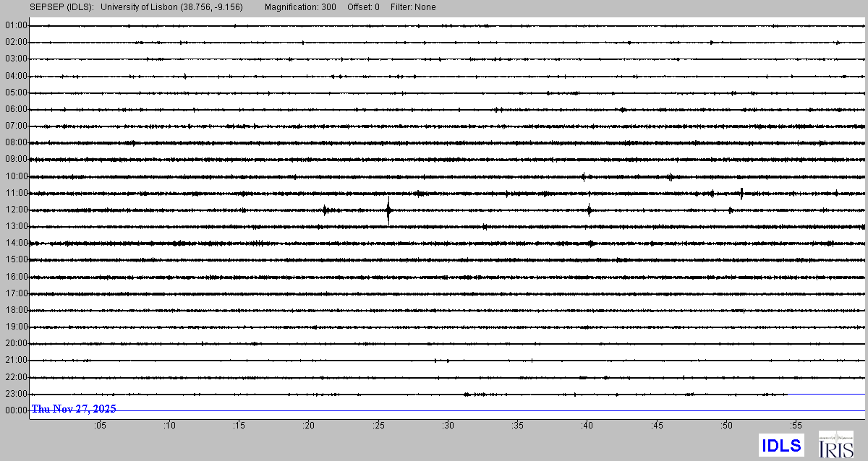The height and width of the screenshot is (461, 868).
Task: Click the University of Lisbon coordinates text
Action: (x=172, y=7)
